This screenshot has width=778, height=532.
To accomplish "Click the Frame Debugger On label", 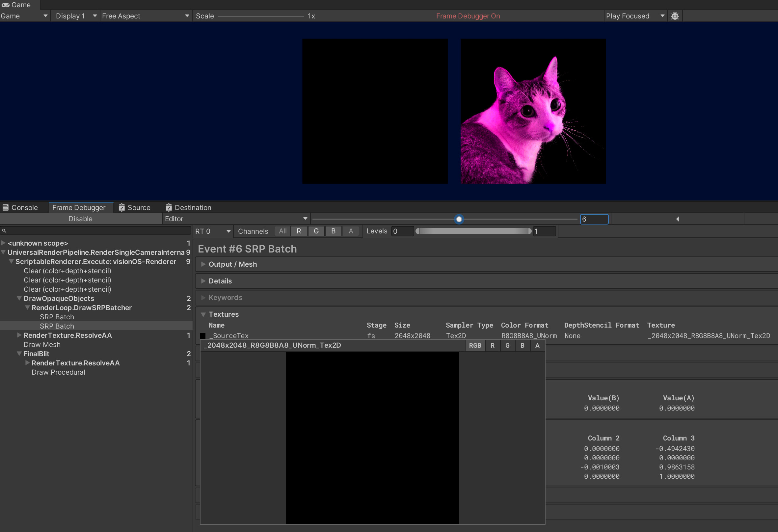I will pos(468,16).
